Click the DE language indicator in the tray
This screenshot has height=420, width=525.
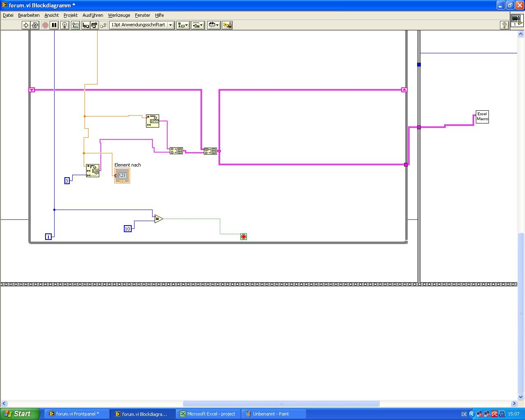point(464,414)
